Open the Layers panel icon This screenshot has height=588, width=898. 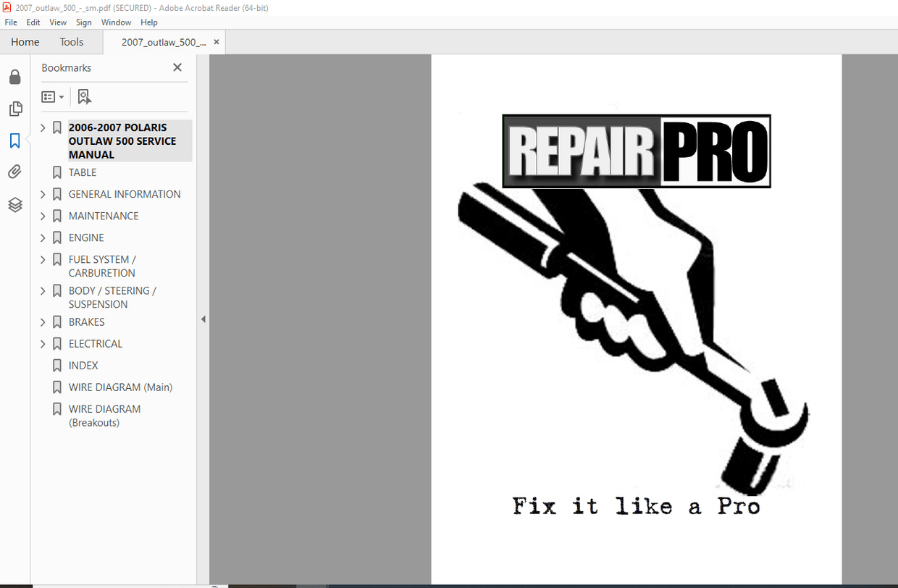tap(15, 205)
